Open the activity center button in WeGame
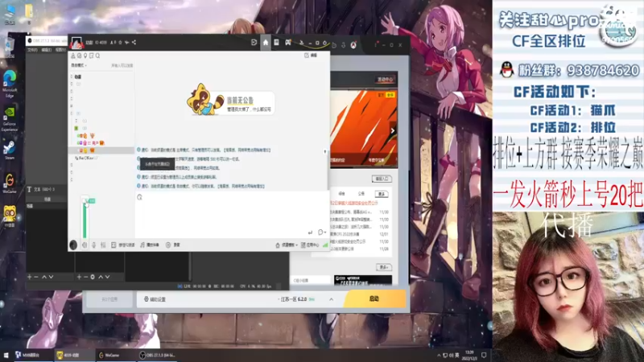The width and height of the screenshot is (644, 362). click(x=385, y=79)
